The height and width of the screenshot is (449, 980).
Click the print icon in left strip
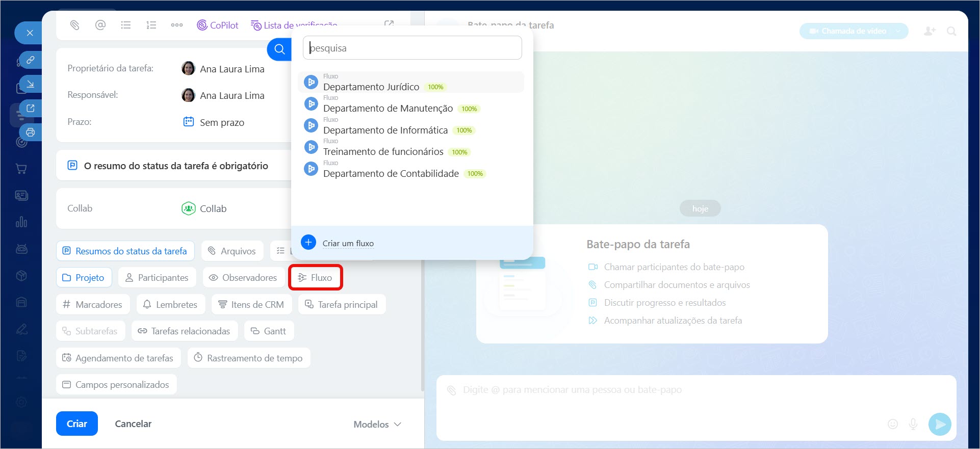click(31, 133)
